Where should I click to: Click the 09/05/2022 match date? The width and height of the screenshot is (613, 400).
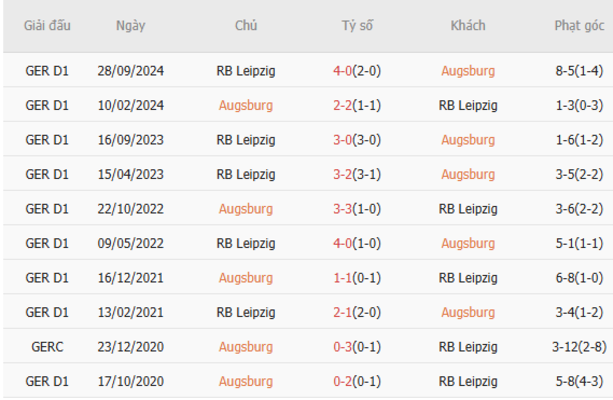pos(130,243)
